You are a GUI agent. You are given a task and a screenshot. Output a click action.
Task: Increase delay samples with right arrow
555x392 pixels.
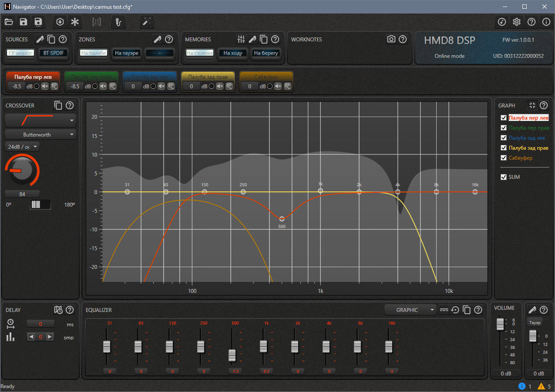point(50,337)
